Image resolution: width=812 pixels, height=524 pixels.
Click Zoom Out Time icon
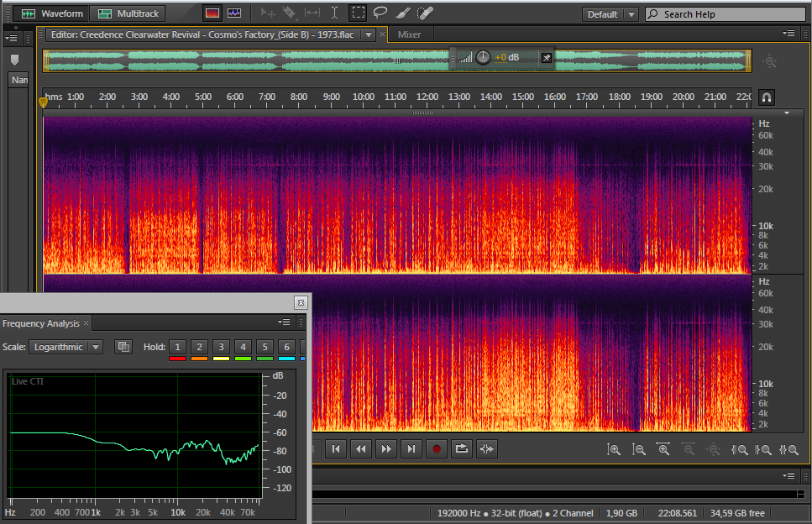pos(689,449)
